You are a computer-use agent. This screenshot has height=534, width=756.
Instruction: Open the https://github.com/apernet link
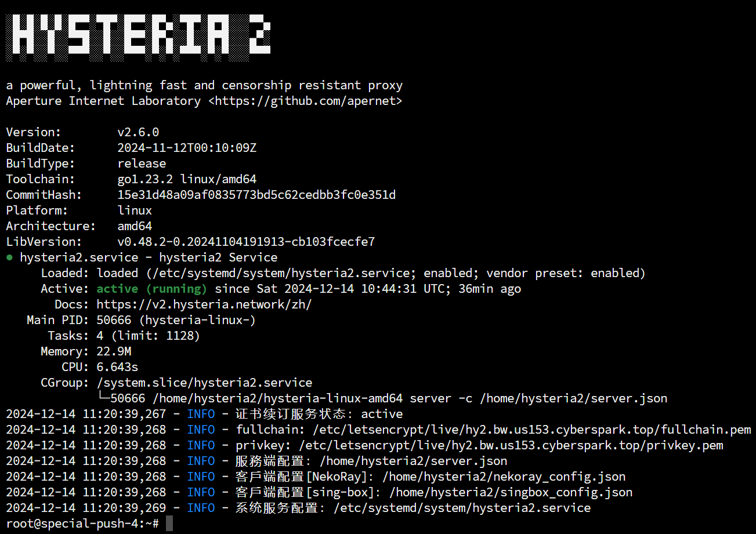click(x=305, y=101)
